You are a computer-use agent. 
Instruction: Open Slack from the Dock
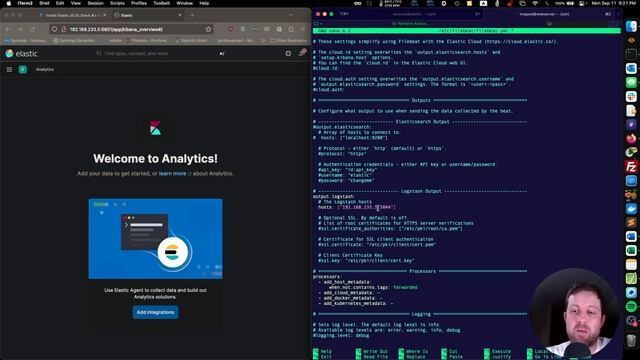pyautogui.click(x=631, y=96)
